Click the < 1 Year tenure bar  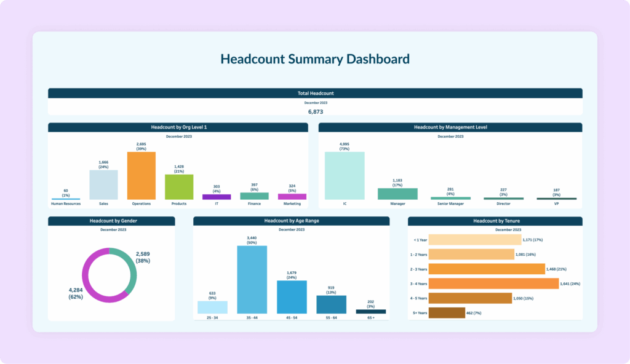(474, 240)
